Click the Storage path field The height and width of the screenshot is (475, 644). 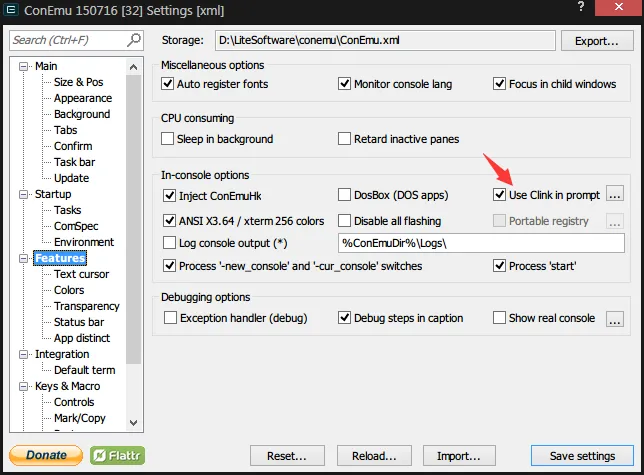385,40
